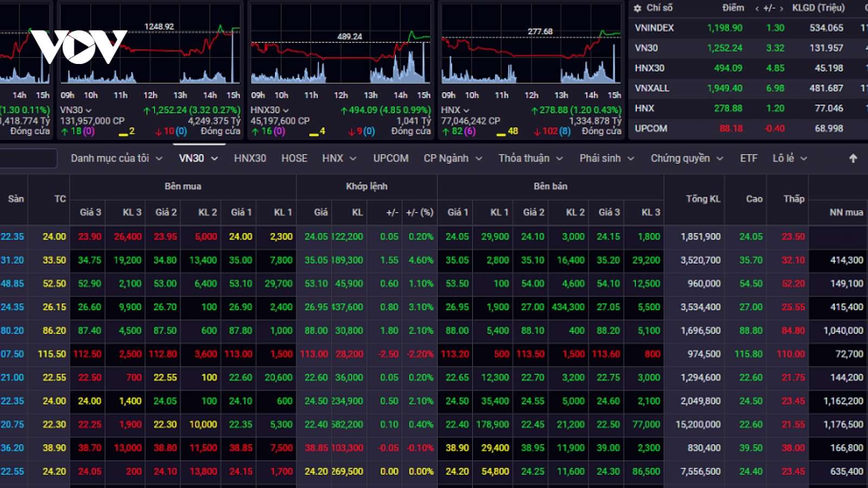Open the HNX index selector under the chart
The width and height of the screenshot is (868, 488).
455,110
